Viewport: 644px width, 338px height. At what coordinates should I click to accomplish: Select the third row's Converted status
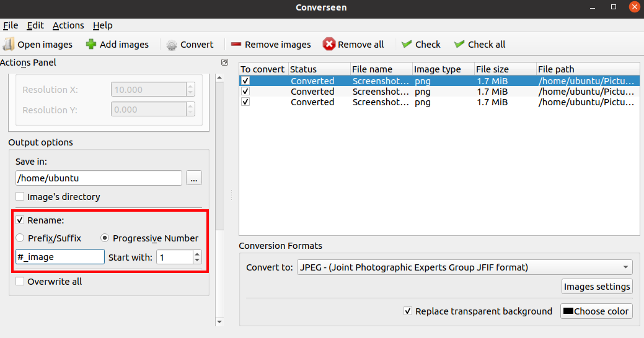point(312,102)
